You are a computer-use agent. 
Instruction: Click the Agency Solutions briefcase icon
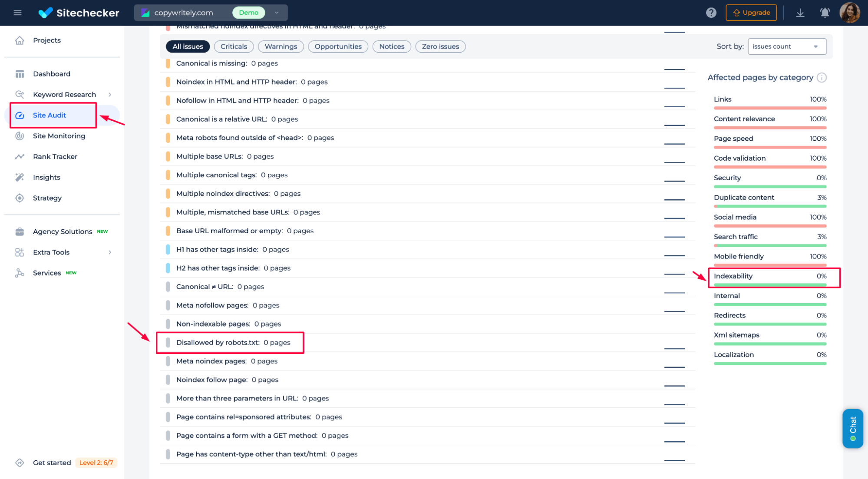click(x=20, y=231)
